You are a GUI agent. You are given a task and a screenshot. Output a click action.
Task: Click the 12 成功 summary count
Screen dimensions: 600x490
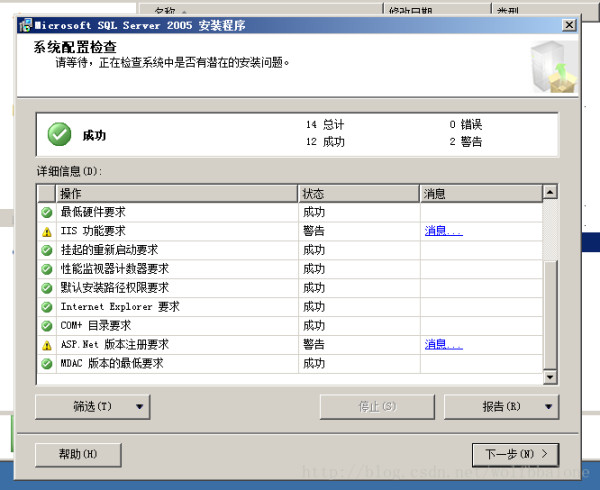(325, 142)
